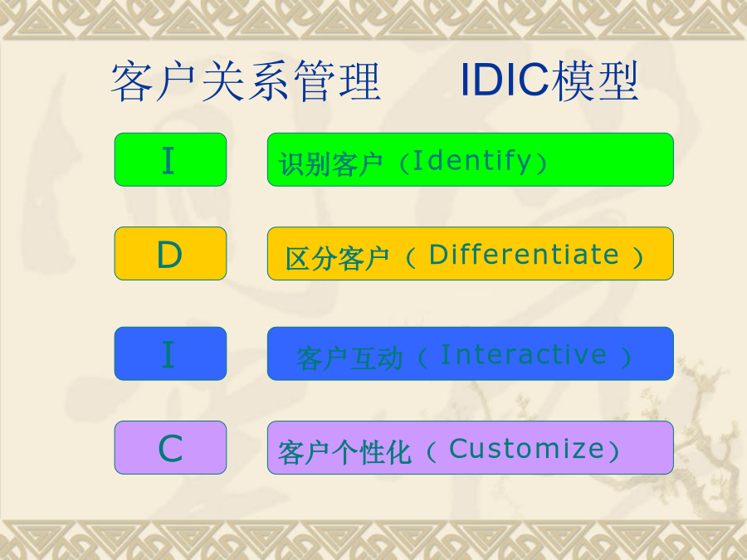Click the IDIC模型 heading text

(x=549, y=80)
